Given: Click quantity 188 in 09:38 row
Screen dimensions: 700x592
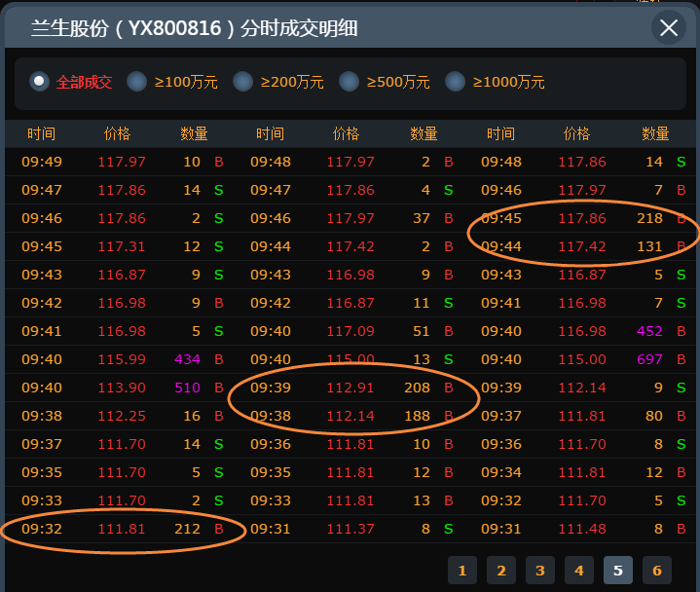Looking at the screenshot, I should (417, 416).
